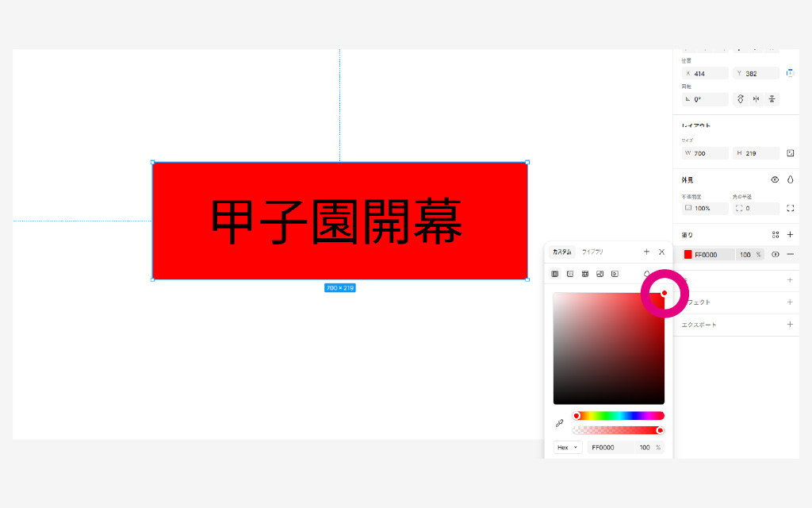Expand the エクスポート section with plus
This screenshot has width=812, height=508.
tap(790, 325)
